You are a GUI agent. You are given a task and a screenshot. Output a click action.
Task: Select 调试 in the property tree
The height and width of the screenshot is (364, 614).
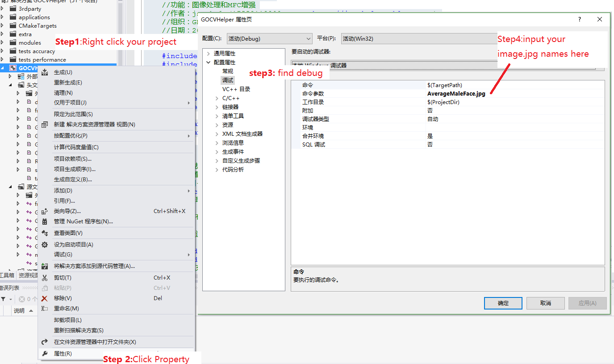(228, 80)
